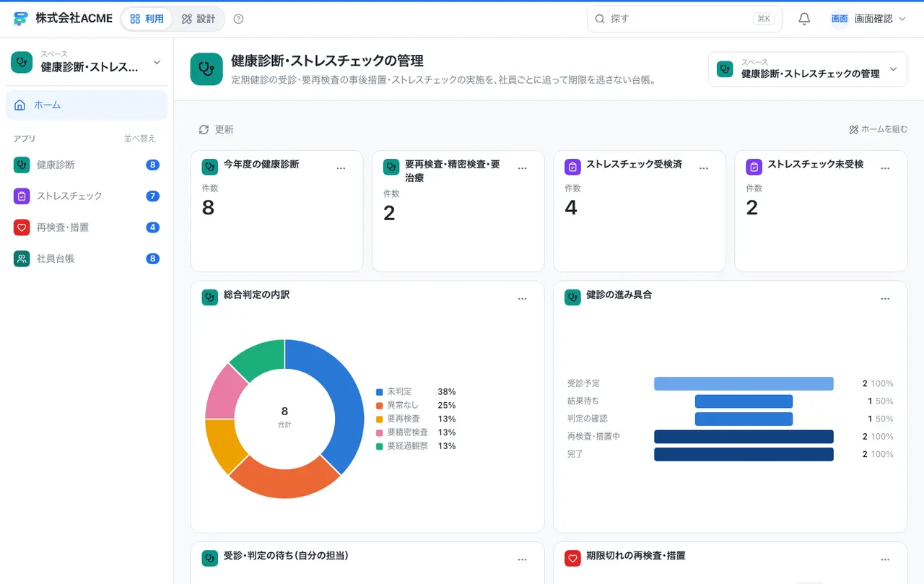Click the 再検査・措置 heart icon in sidebar
The image size is (924, 584).
click(22, 227)
